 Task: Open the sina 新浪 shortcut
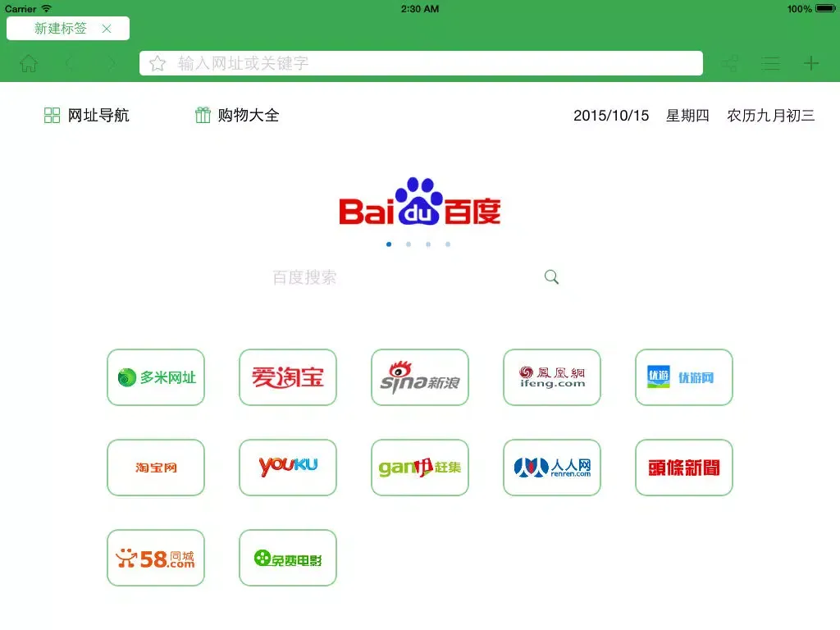[x=420, y=377]
